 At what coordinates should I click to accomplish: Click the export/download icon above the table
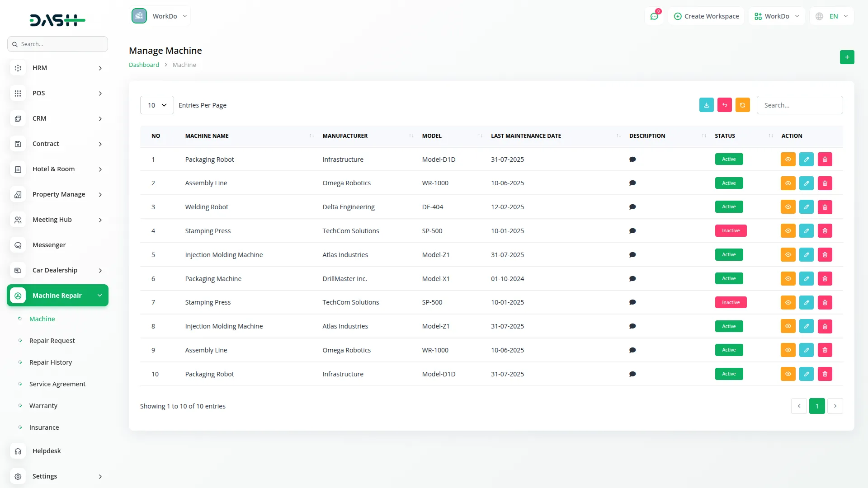(x=707, y=105)
